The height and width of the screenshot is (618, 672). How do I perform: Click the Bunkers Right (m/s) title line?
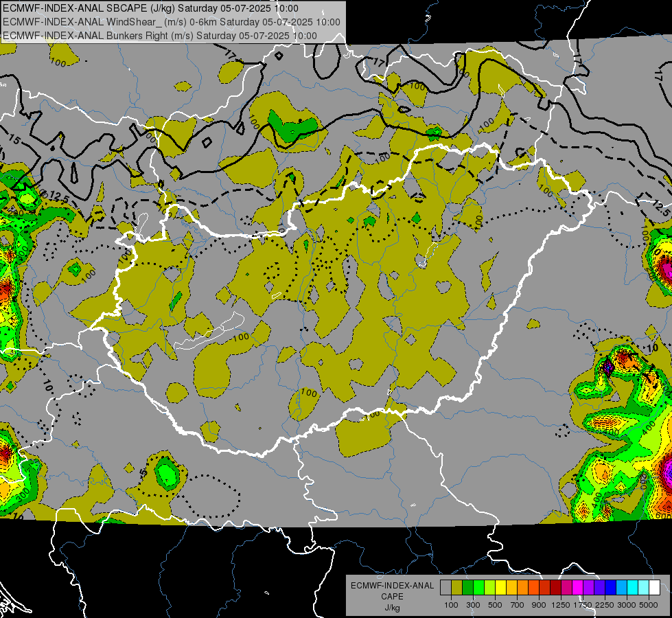(160, 36)
